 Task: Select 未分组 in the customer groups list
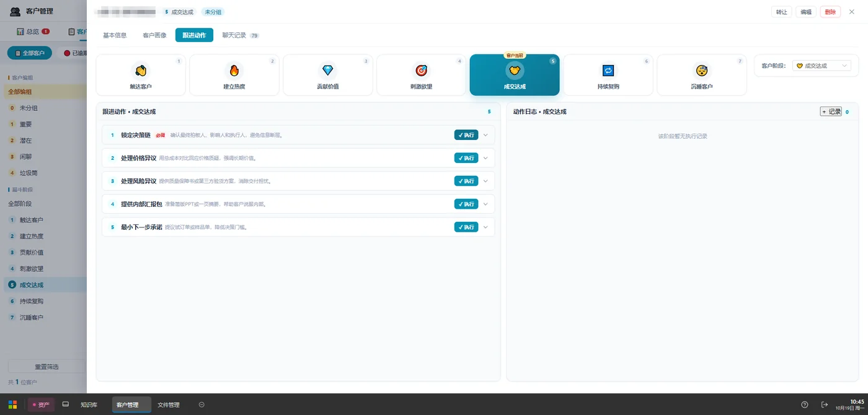29,108
